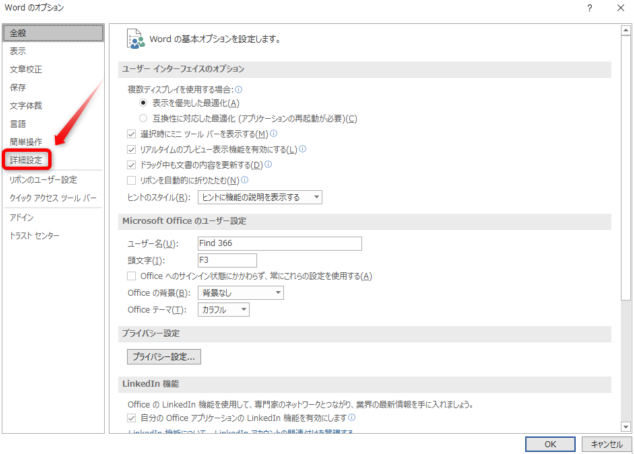Click the help question mark icon
Image resolution: width=634 pixels, height=454 pixels.
coord(590,8)
